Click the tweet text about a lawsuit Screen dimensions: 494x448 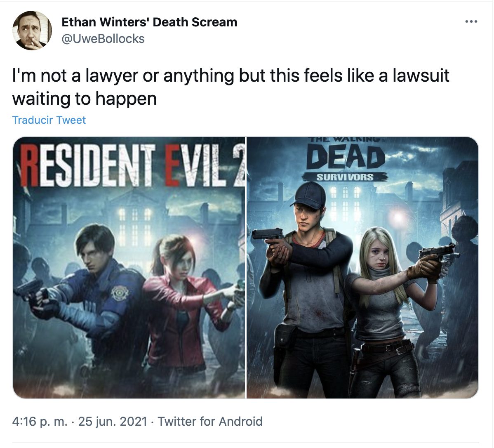(231, 87)
